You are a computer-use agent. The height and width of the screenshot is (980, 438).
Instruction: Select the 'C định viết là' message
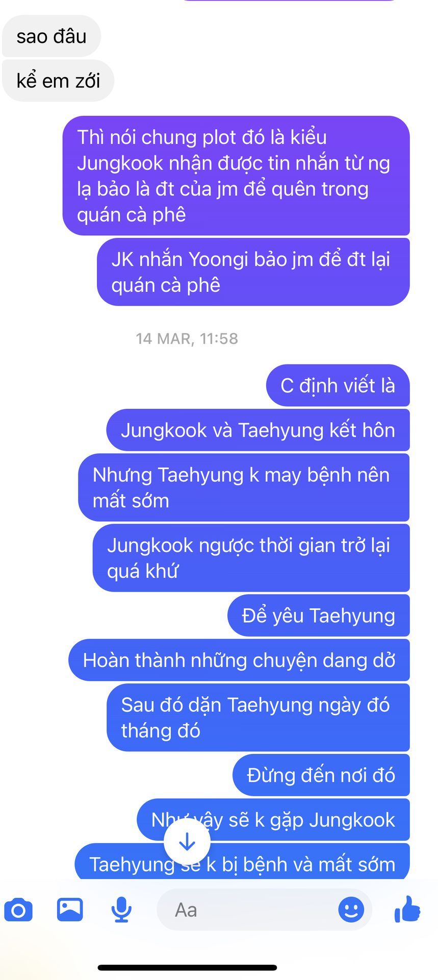point(338,385)
